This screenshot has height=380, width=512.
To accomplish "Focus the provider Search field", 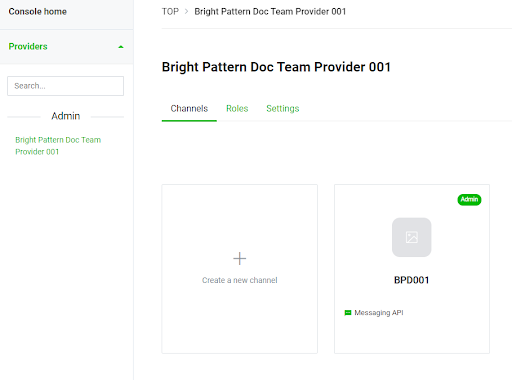I will point(66,86).
